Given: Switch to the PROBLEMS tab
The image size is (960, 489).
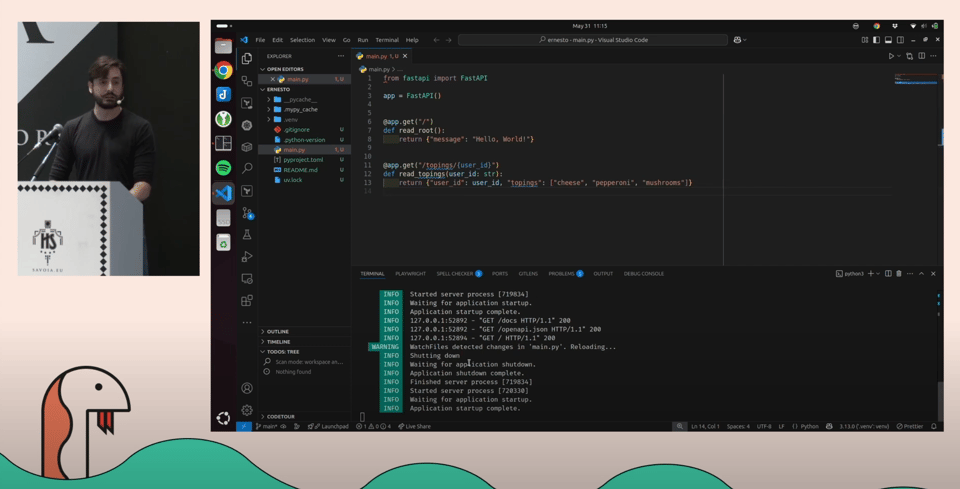Looking at the screenshot, I should (x=561, y=273).
